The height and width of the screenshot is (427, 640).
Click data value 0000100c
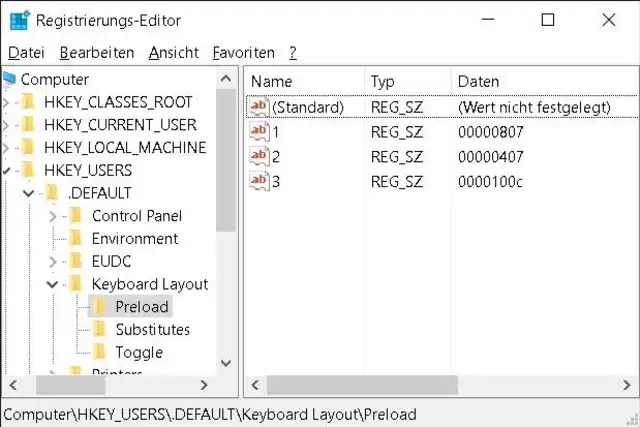490,181
